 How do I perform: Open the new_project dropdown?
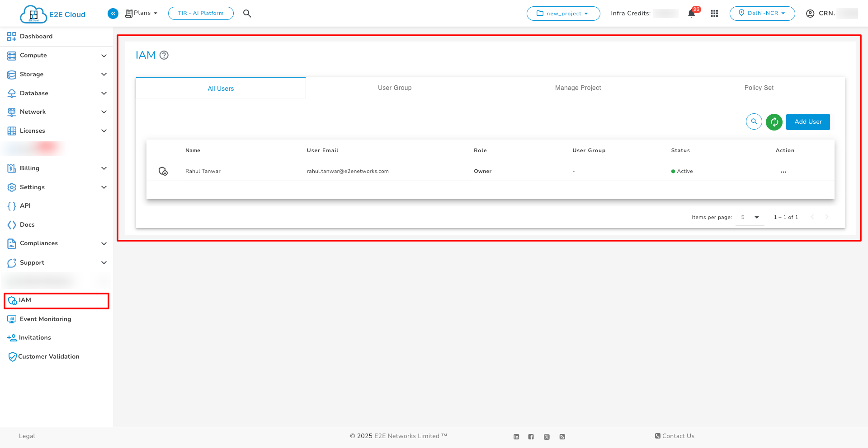pyautogui.click(x=563, y=14)
